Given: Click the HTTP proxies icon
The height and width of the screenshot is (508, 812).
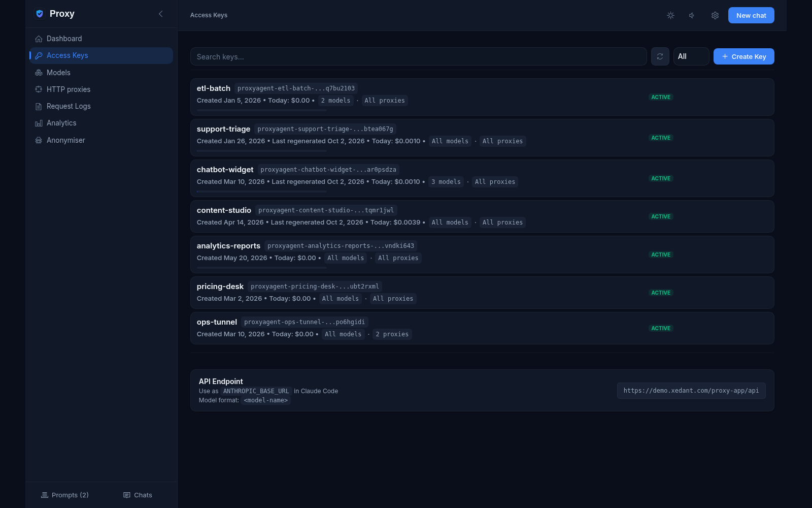Looking at the screenshot, I should 39,89.
